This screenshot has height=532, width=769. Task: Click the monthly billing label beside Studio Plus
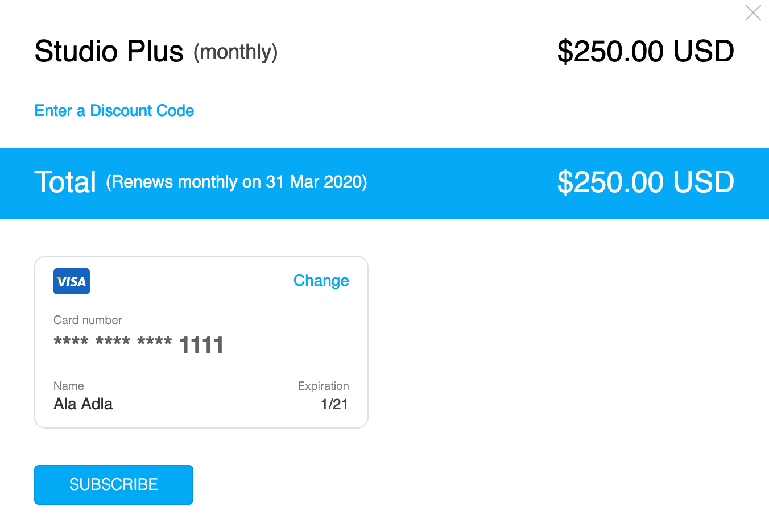tap(235, 52)
